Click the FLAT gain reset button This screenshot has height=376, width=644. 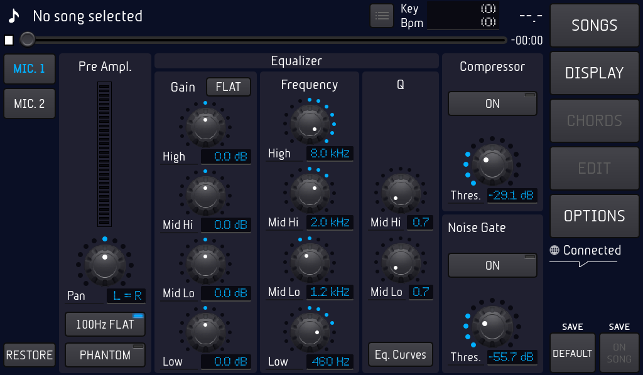[x=228, y=87]
